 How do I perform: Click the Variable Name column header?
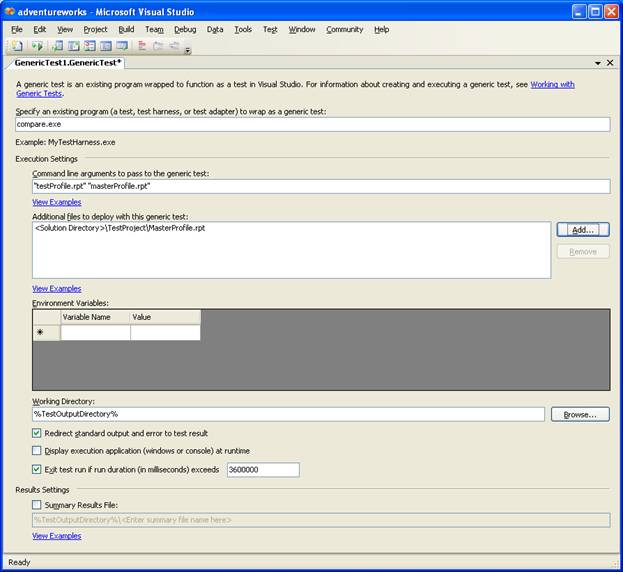pyautogui.click(x=95, y=317)
